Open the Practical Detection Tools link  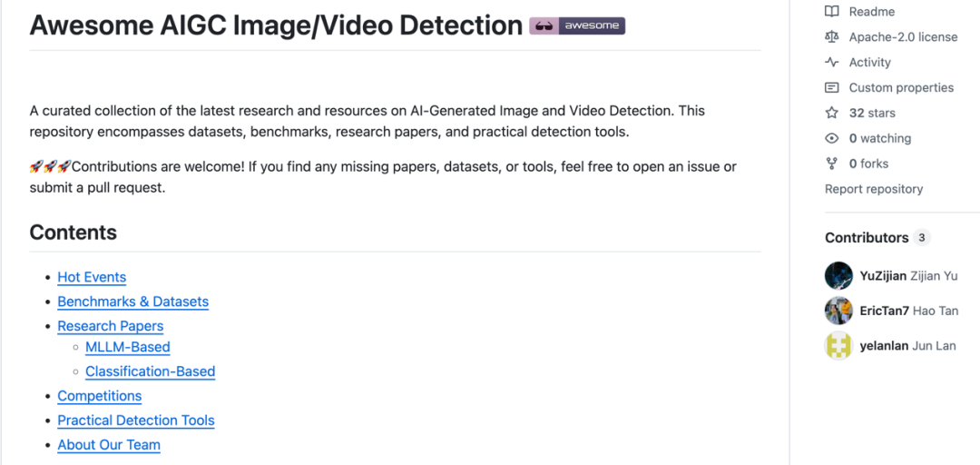pyautogui.click(x=135, y=420)
